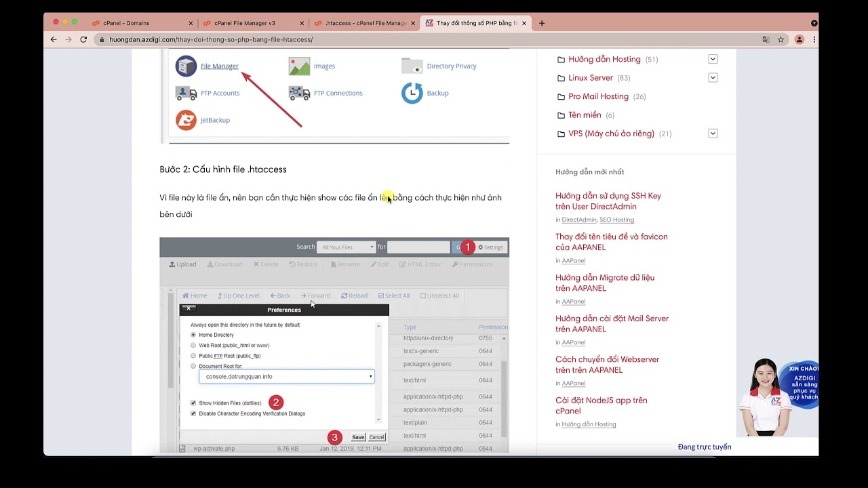The height and width of the screenshot is (488, 868).
Task: Click Cancel in the Preferences dialog
Action: [377, 437]
